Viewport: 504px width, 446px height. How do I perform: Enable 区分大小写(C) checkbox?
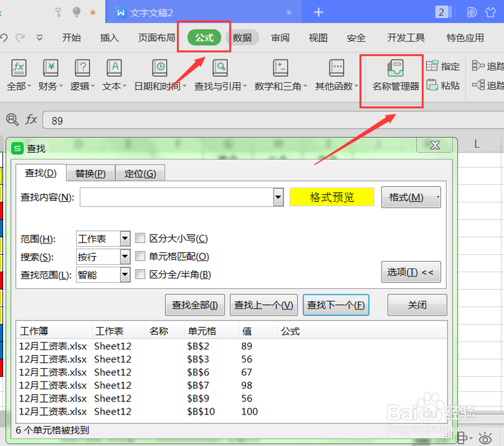[140, 238]
